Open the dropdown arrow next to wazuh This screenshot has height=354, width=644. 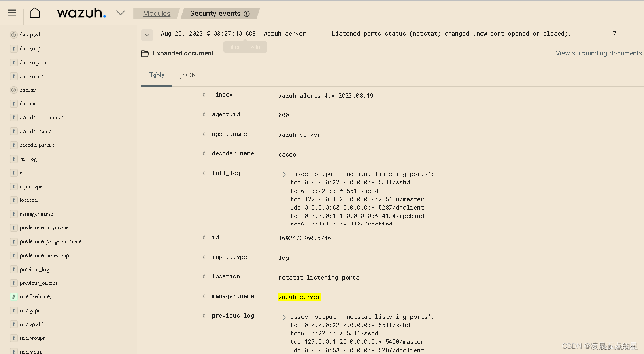[121, 13]
